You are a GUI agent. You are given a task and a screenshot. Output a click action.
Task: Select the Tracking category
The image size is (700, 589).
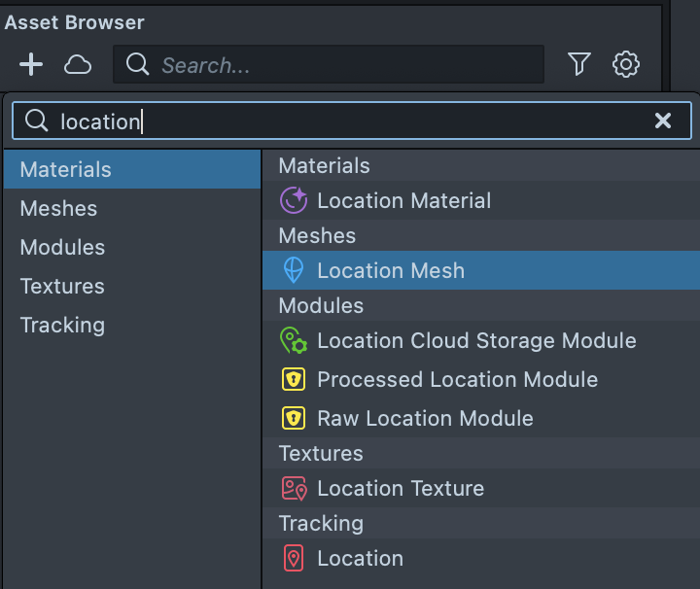pyautogui.click(x=62, y=326)
